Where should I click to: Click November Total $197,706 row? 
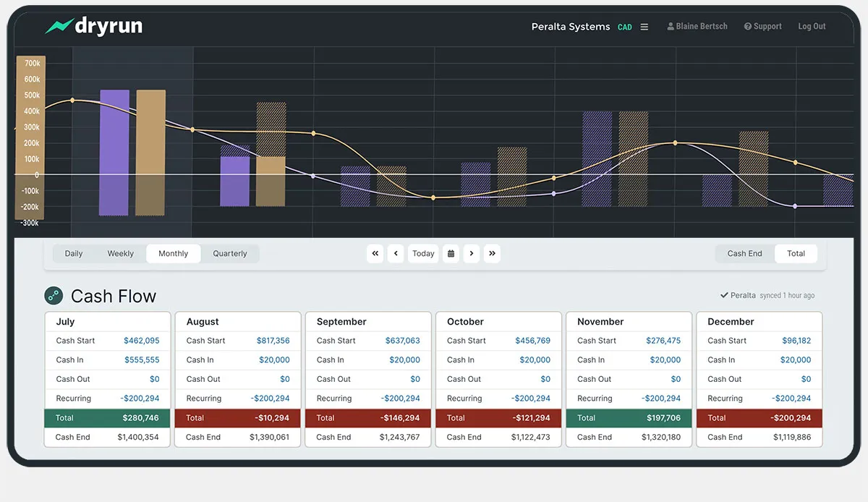pos(629,418)
